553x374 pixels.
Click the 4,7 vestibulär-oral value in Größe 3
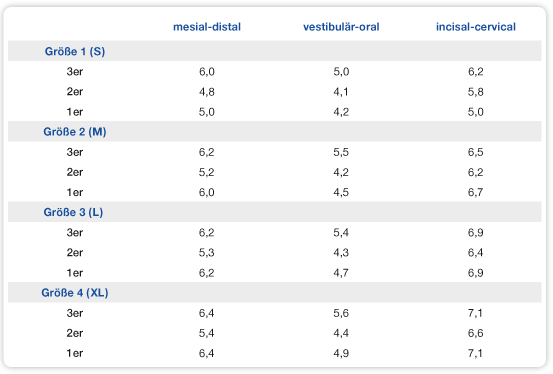tap(341, 273)
